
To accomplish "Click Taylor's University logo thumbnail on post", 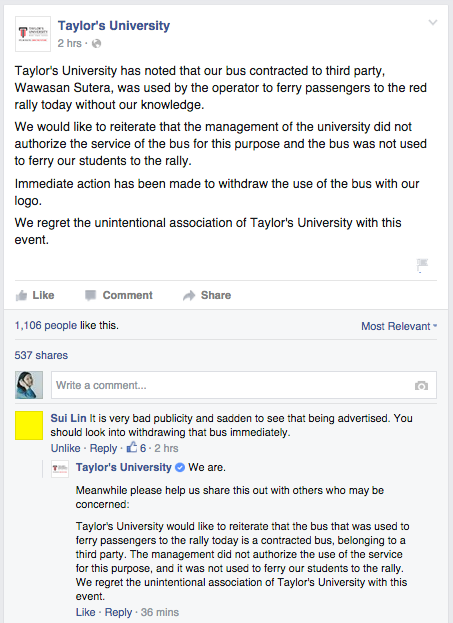I will pos(33,34).
